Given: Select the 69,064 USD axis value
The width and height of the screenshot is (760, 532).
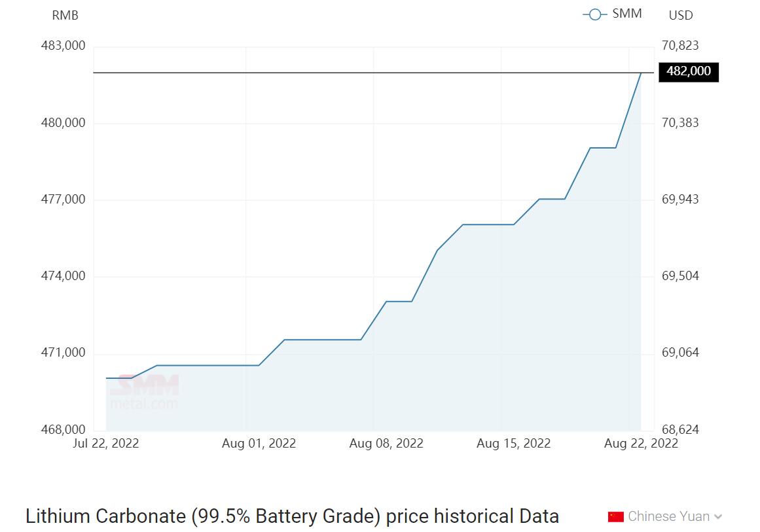Looking at the screenshot, I should tap(680, 353).
